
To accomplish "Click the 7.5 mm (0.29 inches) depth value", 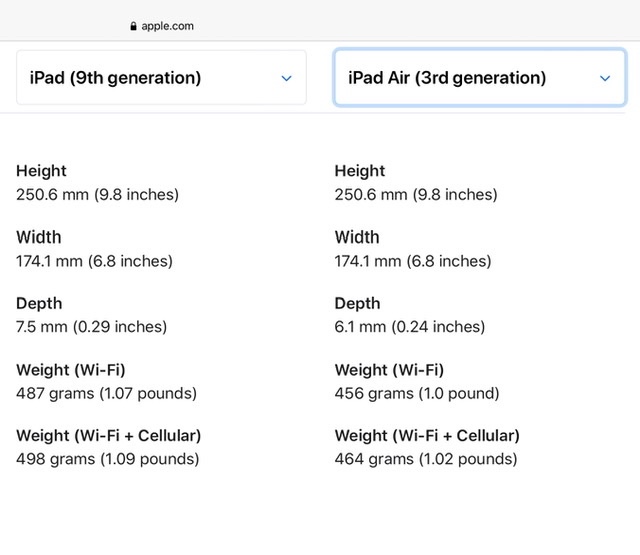I will point(91,327).
